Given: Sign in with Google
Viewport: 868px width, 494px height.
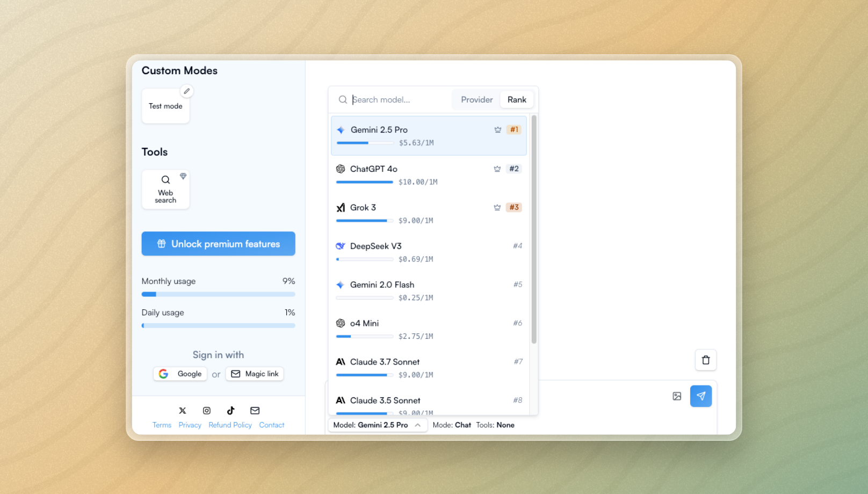Looking at the screenshot, I should coord(180,374).
